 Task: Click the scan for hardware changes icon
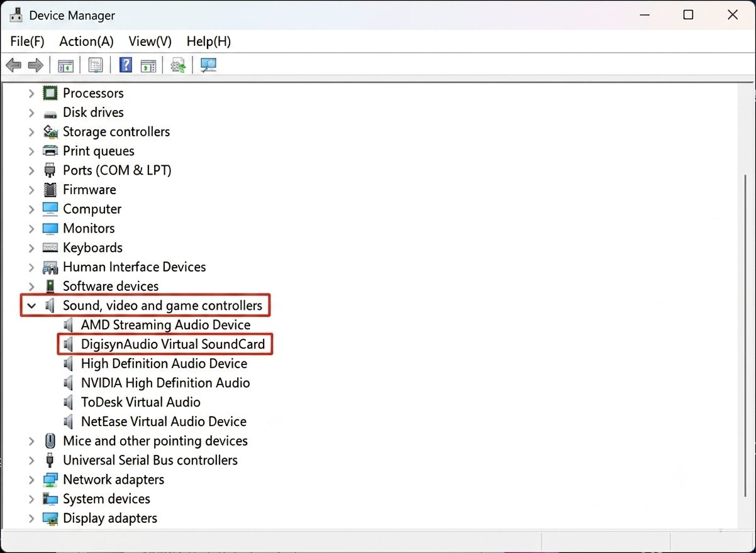tap(208, 65)
